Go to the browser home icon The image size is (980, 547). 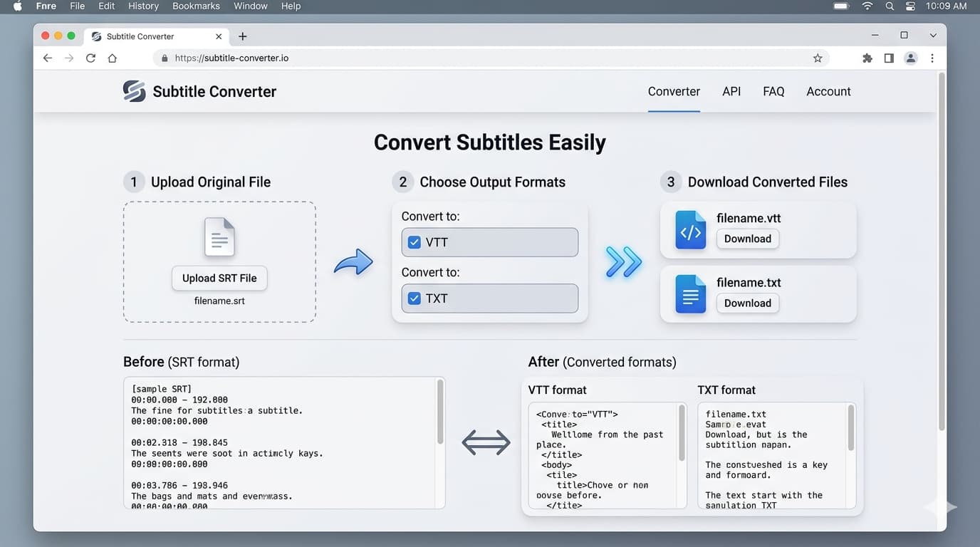[112, 58]
